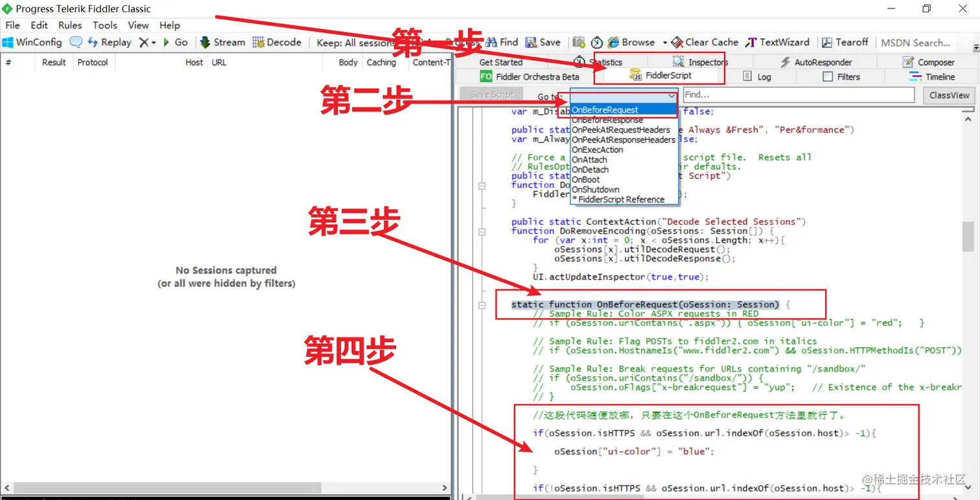Sort sessions by Protocol column
Screen dimensions: 980x500
click(93, 62)
